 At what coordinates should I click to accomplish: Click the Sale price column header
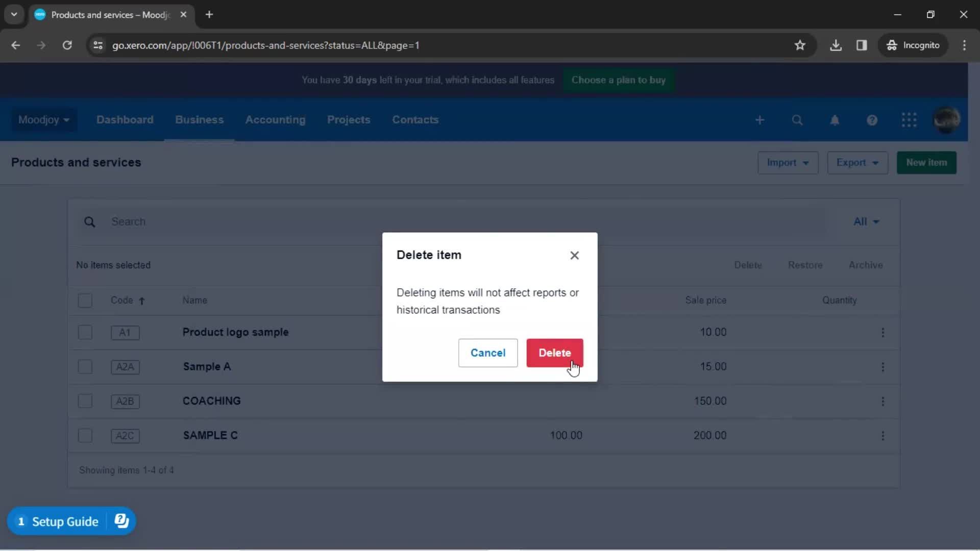pyautogui.click(x=705, y=300)
